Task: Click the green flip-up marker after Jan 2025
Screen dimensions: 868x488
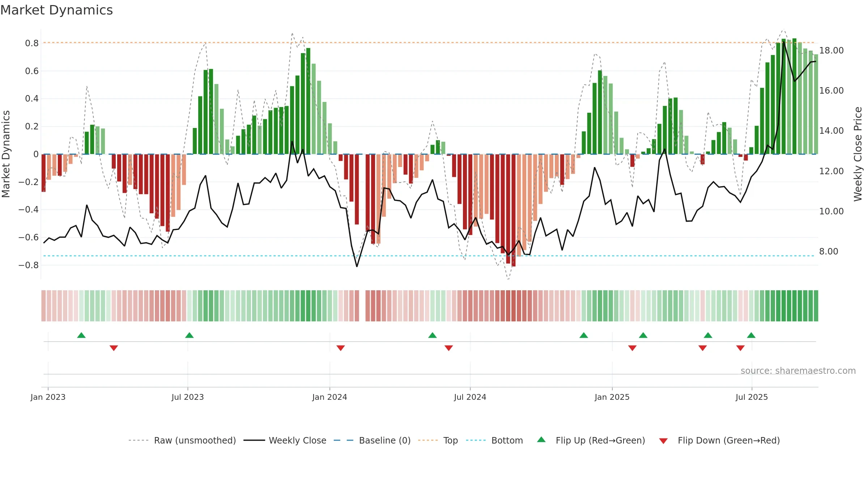Action: [643, 335]
